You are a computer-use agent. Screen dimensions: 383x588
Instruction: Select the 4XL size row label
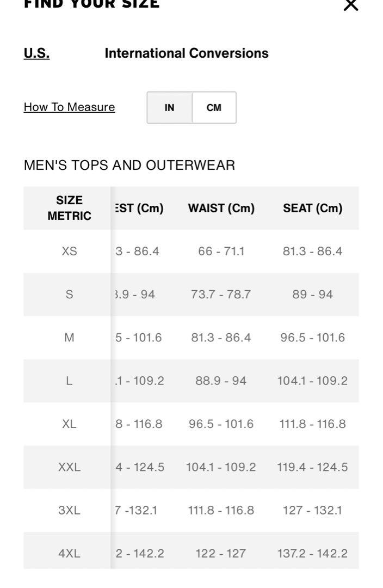(69, 553)
